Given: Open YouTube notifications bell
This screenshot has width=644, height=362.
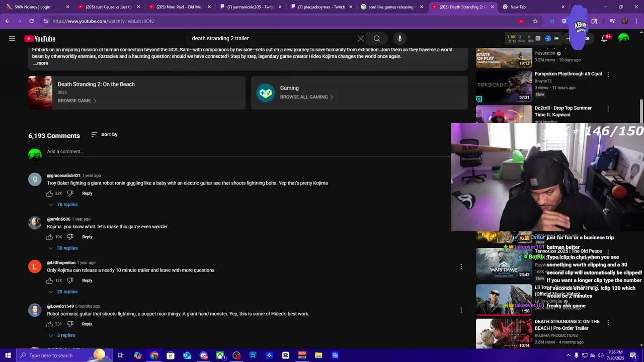Looking at the screenshot, I should (605, 38).
